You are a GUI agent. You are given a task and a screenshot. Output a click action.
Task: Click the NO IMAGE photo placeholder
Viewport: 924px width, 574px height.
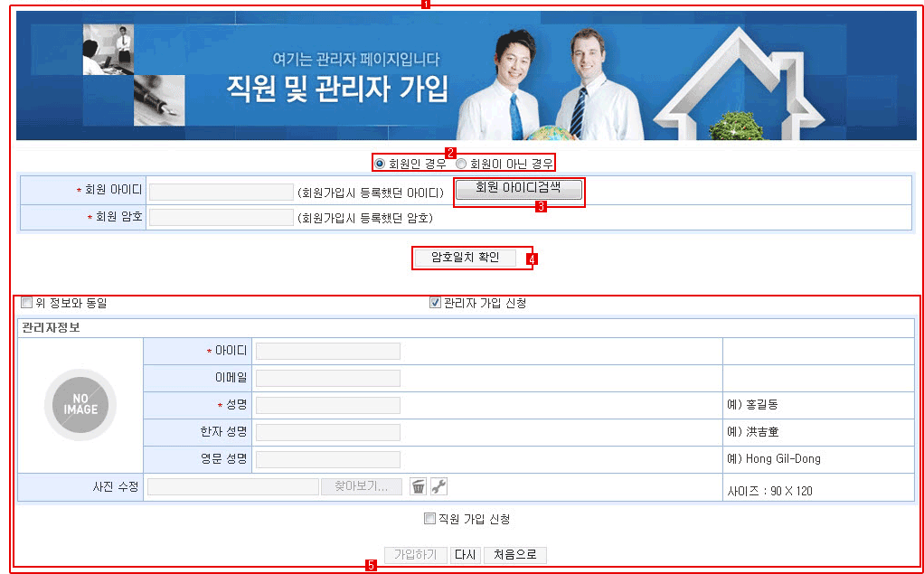[80, 404]
